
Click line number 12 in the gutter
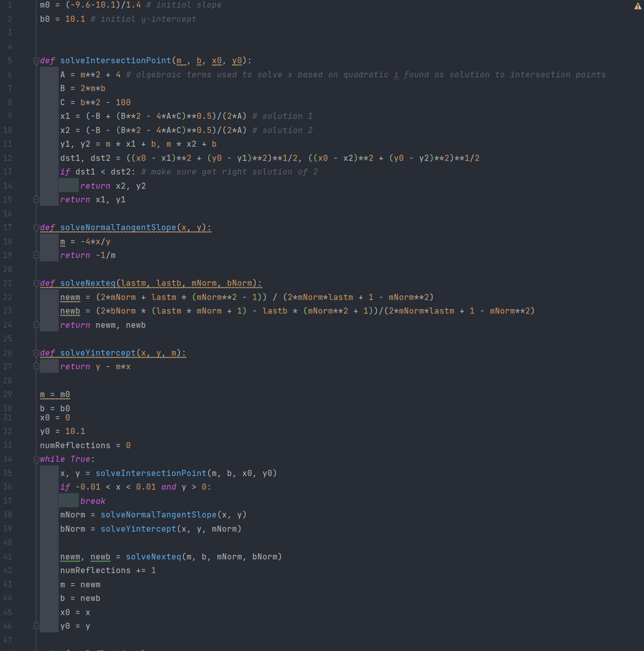click(x=8, y=158)
